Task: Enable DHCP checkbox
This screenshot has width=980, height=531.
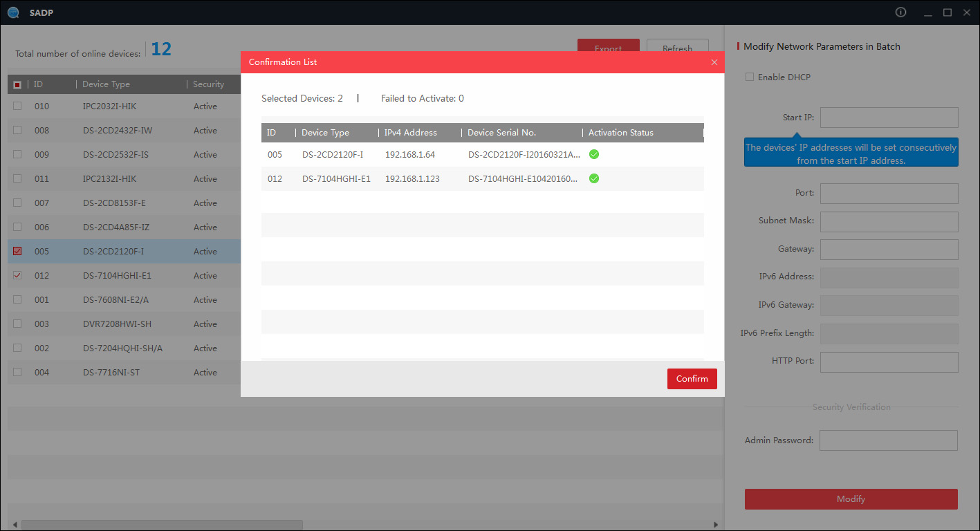Action: tap(750, 77)
